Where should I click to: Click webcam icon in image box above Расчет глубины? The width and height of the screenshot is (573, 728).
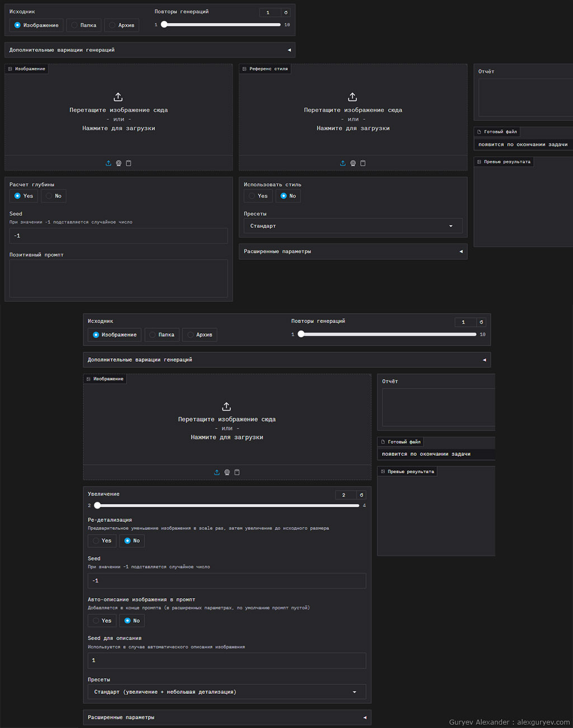[119, 164]
